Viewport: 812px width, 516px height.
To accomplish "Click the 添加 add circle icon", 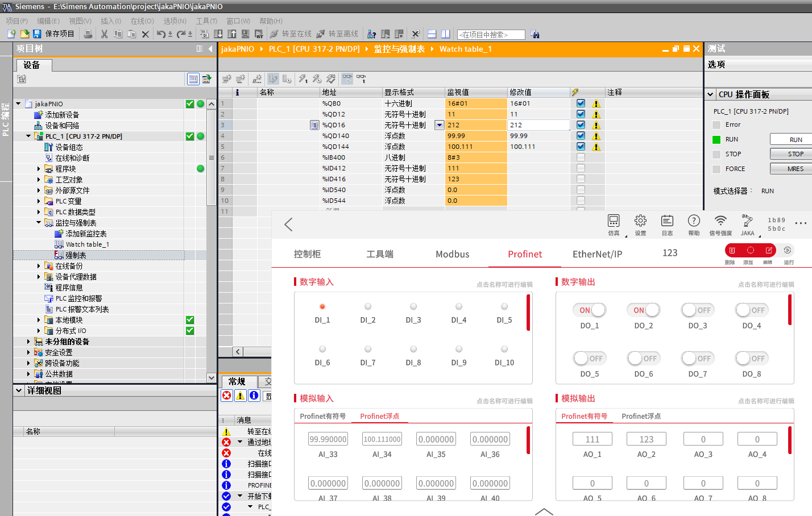I will (x=751, y=251).
